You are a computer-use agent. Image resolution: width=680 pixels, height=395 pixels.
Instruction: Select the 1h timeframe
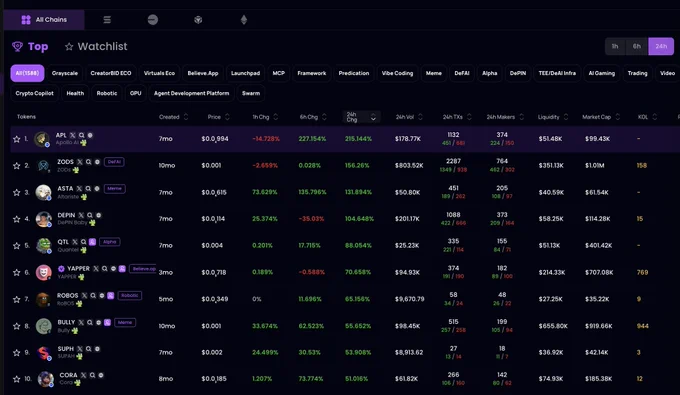coord(615,46)
